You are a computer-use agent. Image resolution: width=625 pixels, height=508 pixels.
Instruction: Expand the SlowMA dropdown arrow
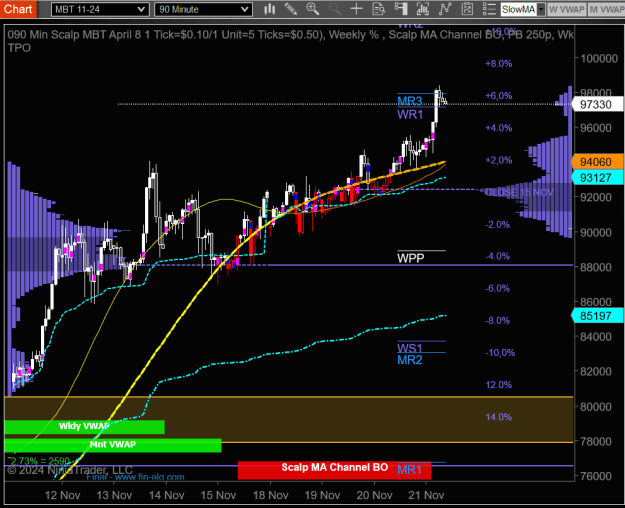541,9
